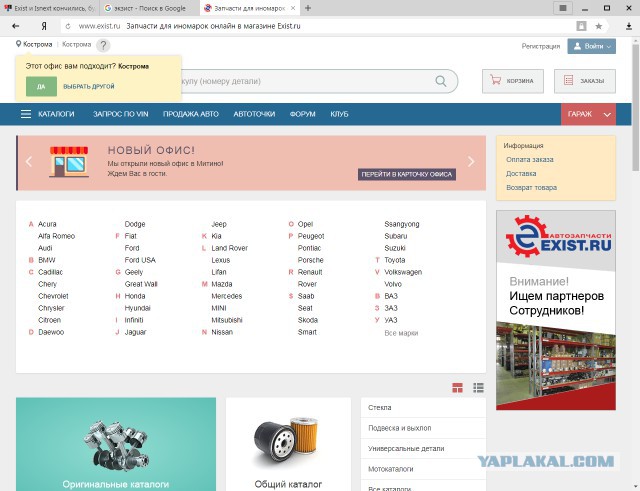Open Оригинальные каталоги tile
This screenshot has height=491, width=640.
coord(116,444)
